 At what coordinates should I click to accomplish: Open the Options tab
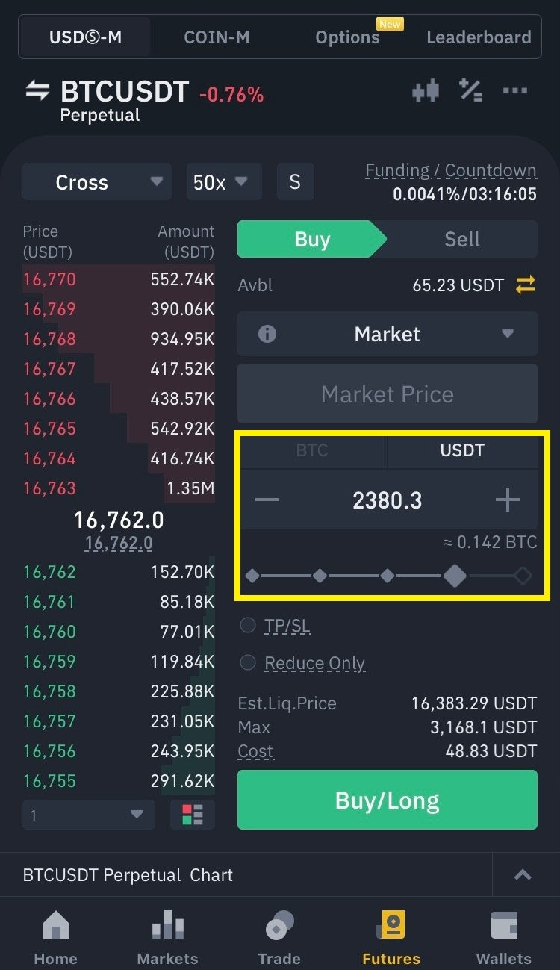[x=347, y=37]
